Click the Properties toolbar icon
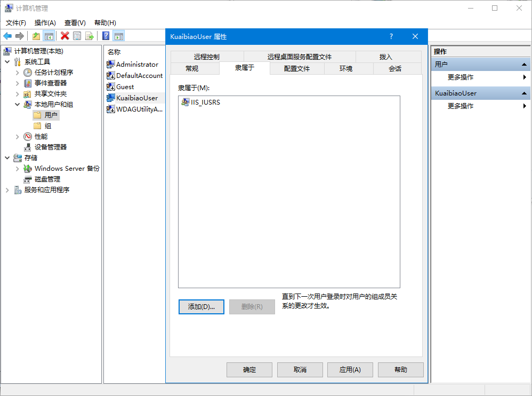This screenshot has width=532, height=396. click(77, 36)
